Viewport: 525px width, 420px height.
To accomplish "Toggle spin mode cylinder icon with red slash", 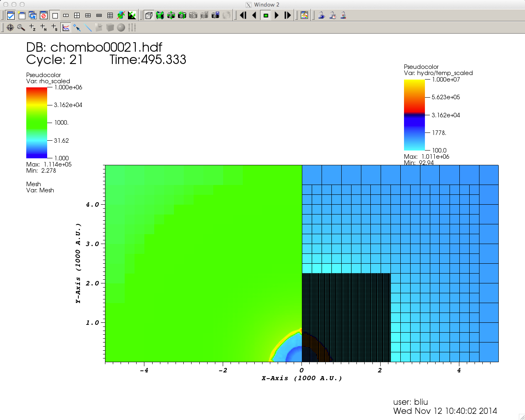I will click(x=121, y=16).
